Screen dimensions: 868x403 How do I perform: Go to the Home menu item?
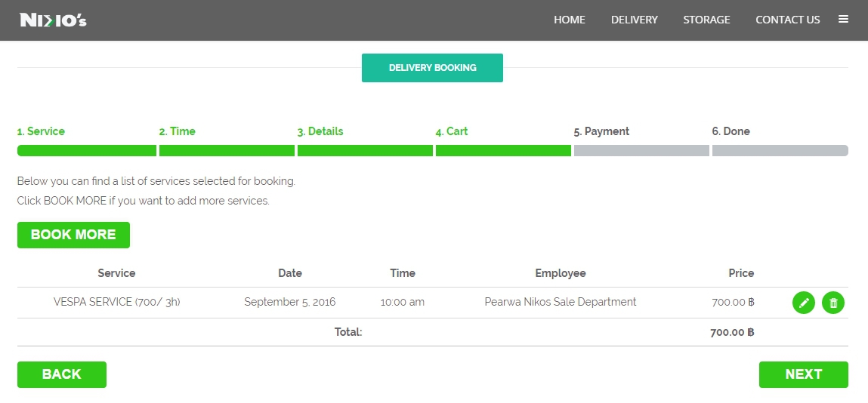pyautogui.click(x=569, y=20)
